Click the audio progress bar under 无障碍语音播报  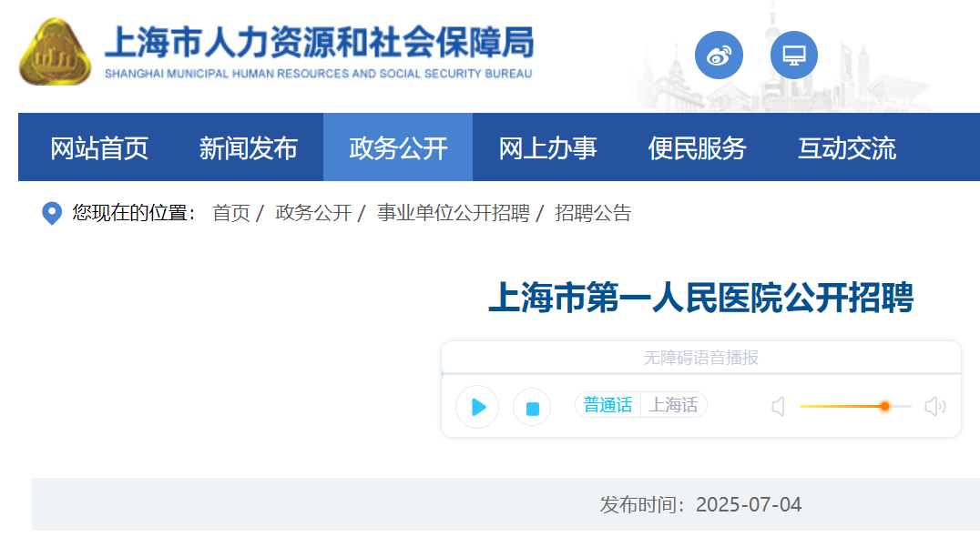pos(700,373)
